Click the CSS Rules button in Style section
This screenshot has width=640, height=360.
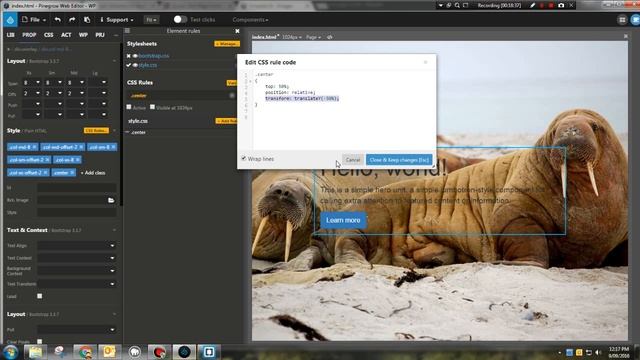point(96,131)
